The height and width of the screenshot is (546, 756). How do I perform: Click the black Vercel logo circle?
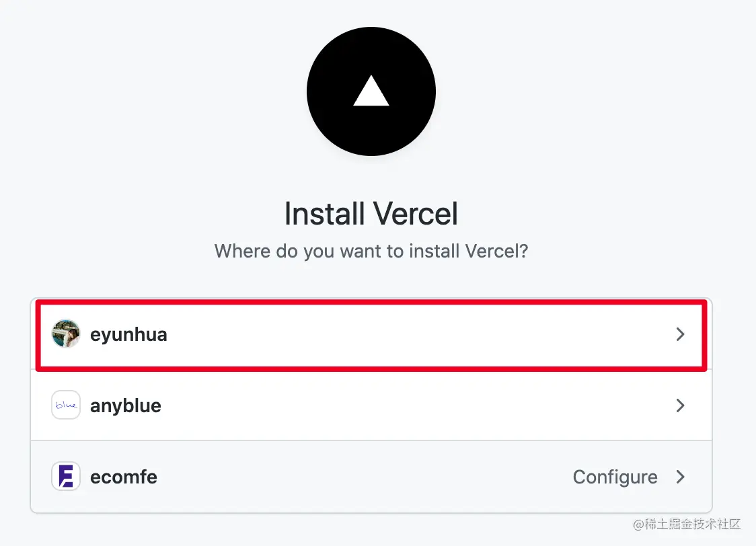[371, 91]
